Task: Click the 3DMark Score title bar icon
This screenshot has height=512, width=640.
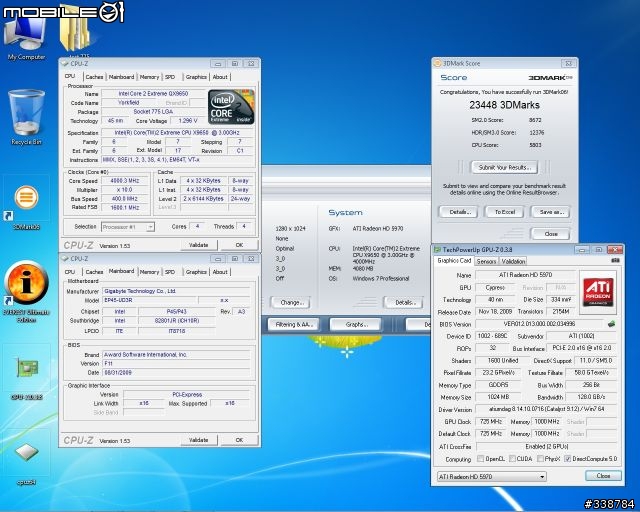Action: tap(438, 63)
